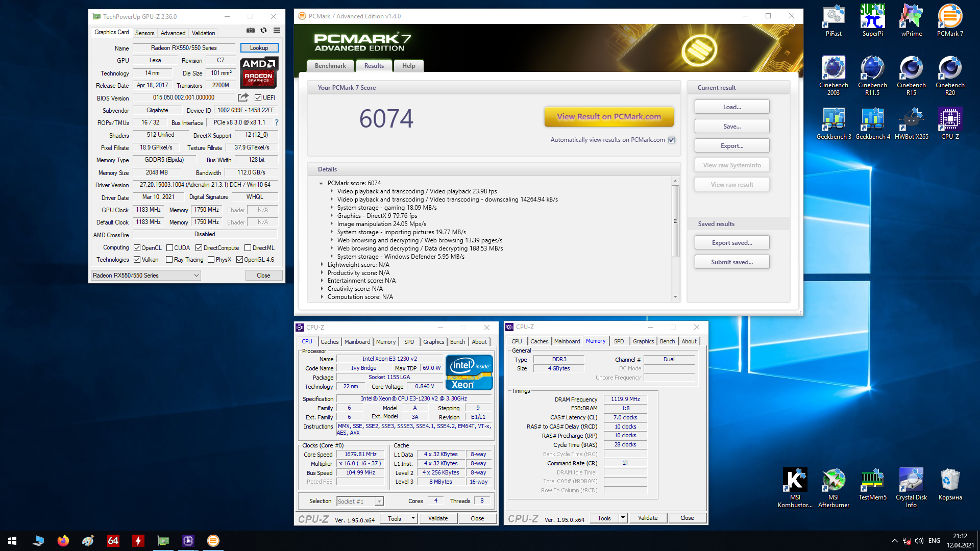980x551 pixels.
Task: Open the Recycle Bin (Корзина)
Action: pyautogui.click(x=950, y=485)
